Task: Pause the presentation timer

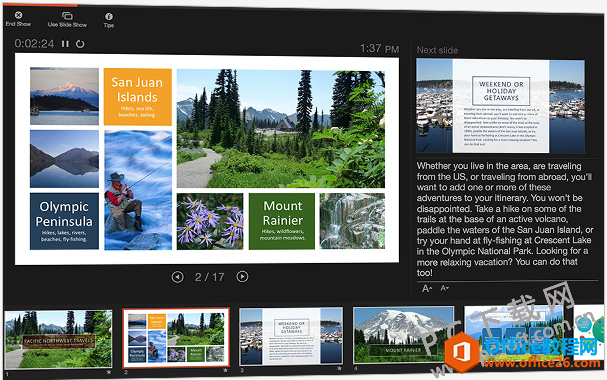Action: point(65,44)
